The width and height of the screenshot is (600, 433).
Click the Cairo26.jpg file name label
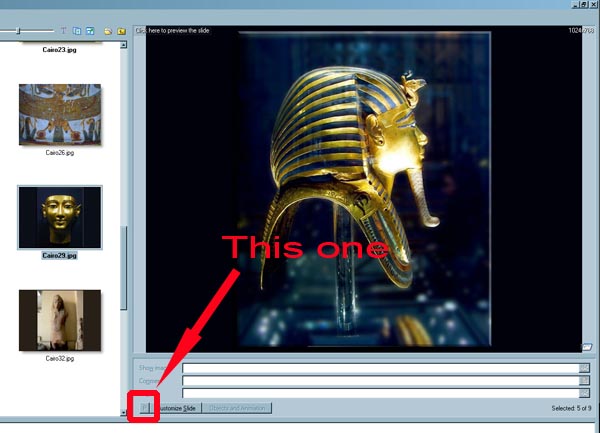coord(60,153)
